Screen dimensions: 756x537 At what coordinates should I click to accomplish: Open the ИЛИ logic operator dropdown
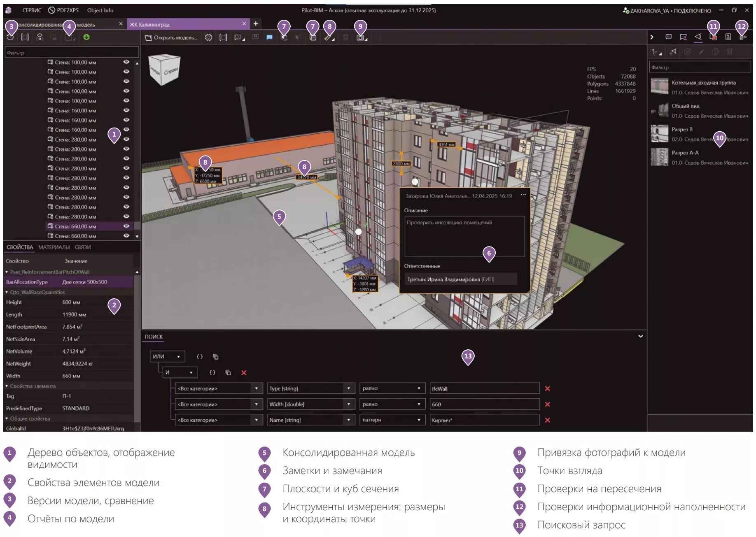click(167, 357)
